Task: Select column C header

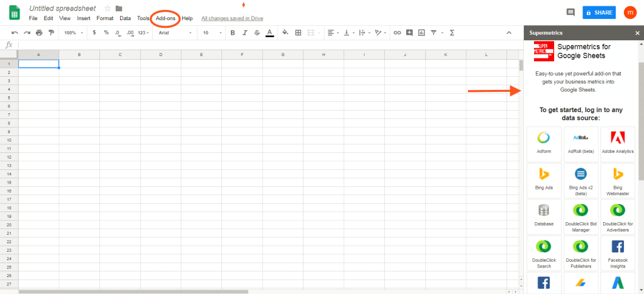Action: [120, 55]
